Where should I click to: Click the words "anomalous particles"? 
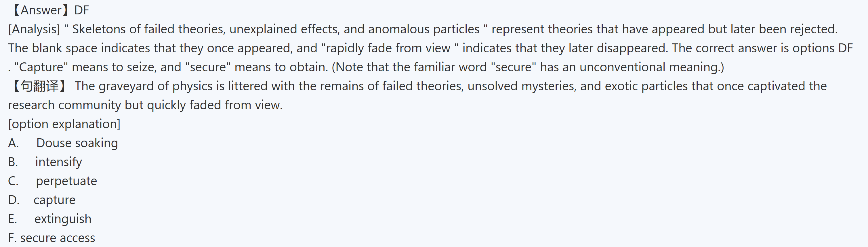[423, 29]
